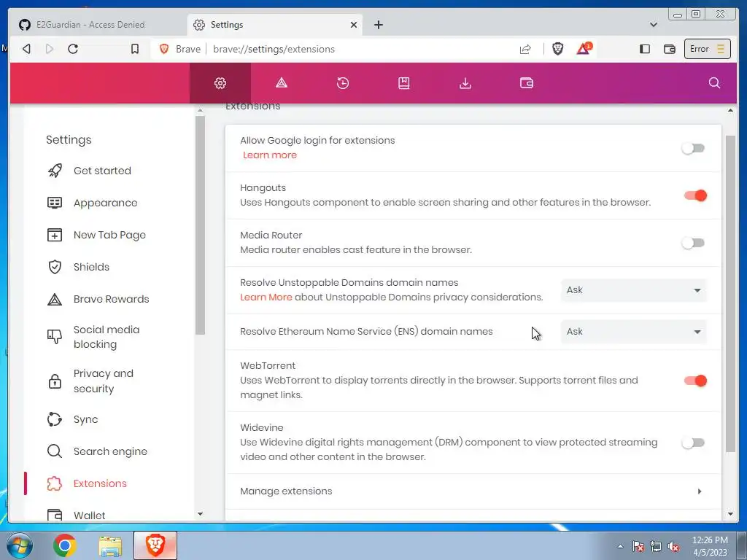The height and width of the screenshot is (560, 747).
Task: Click the main content scrollbar thumb
Action: 730,294
